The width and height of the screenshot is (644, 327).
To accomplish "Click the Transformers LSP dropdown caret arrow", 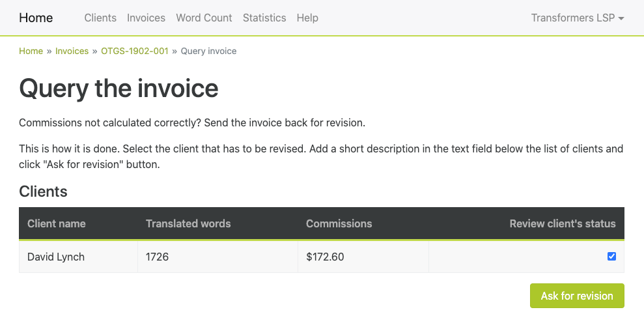I will coord(621,18).
